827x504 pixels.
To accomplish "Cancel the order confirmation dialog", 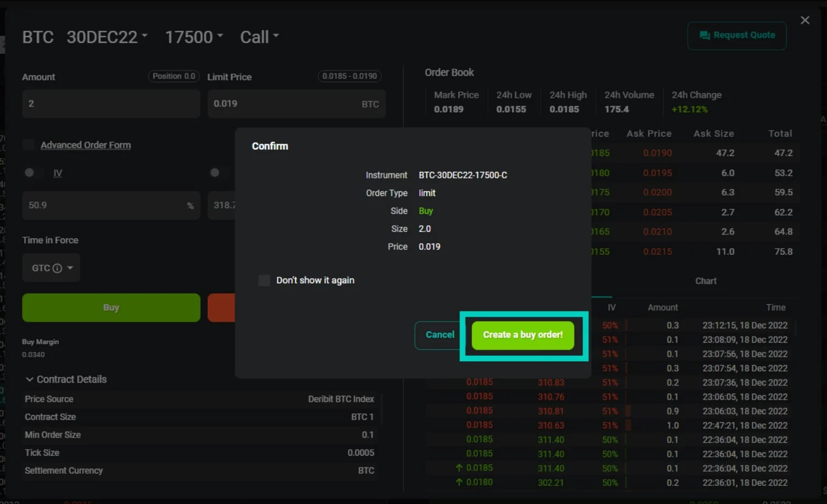I will coord(440,335).
